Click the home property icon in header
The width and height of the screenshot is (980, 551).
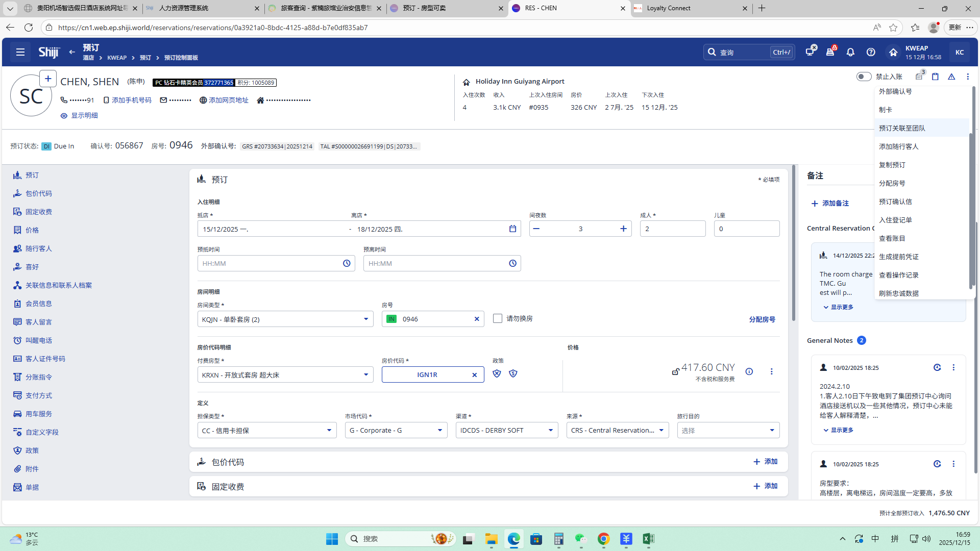[x=893, y=52]
